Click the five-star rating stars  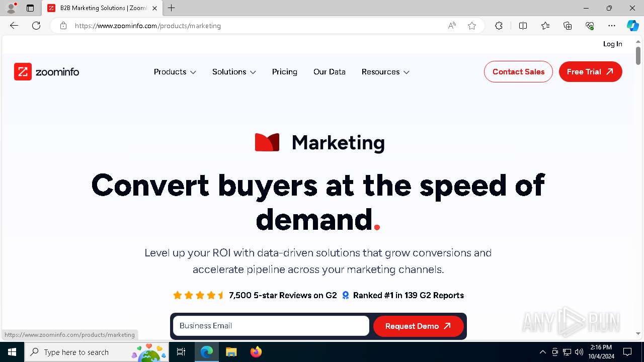[x=198, y=295]
